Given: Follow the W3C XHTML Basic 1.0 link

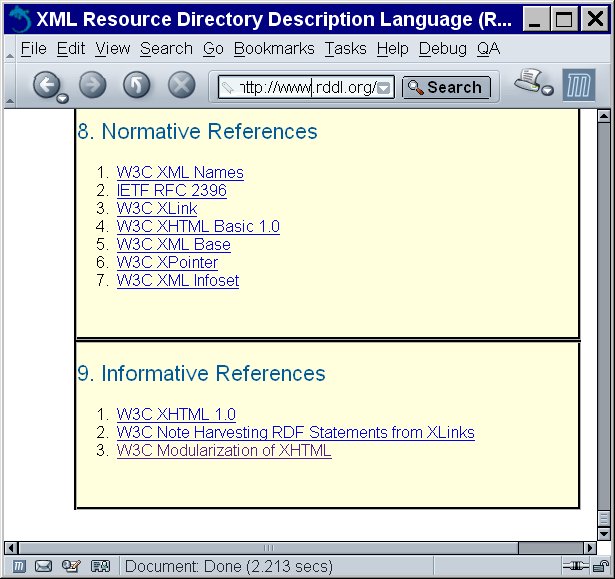Looking at the screenshot, I should click(198, 227).
